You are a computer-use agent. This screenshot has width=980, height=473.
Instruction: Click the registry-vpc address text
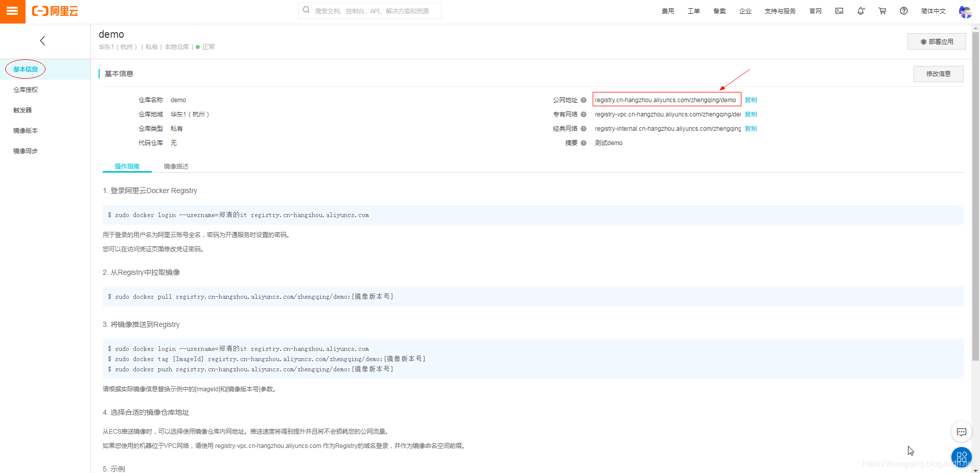668,114
